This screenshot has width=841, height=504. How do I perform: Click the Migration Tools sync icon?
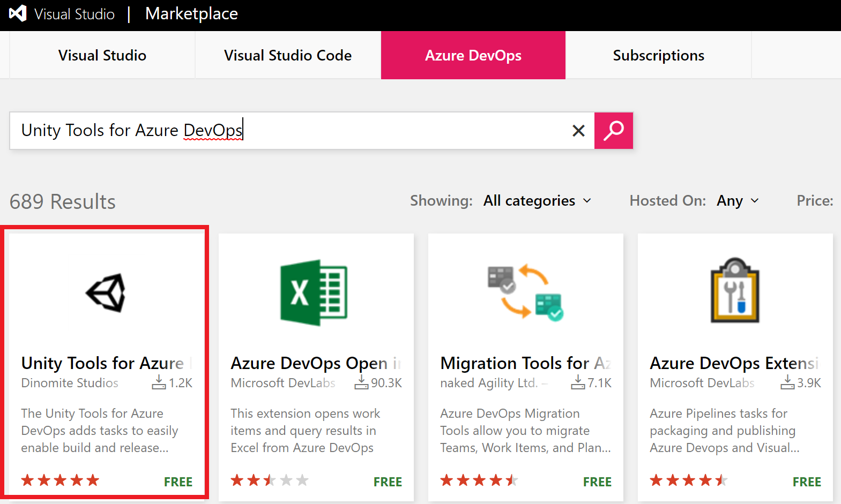point(525,292)
